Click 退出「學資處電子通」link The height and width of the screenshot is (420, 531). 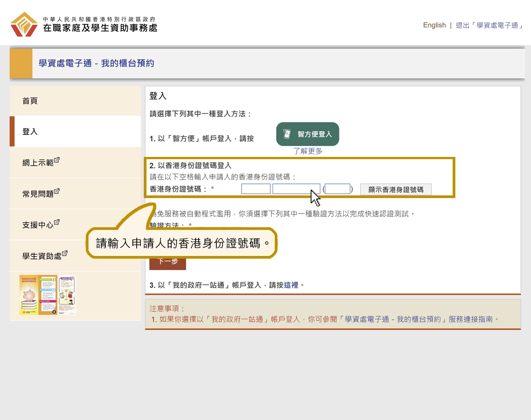(x=489, y=25)
